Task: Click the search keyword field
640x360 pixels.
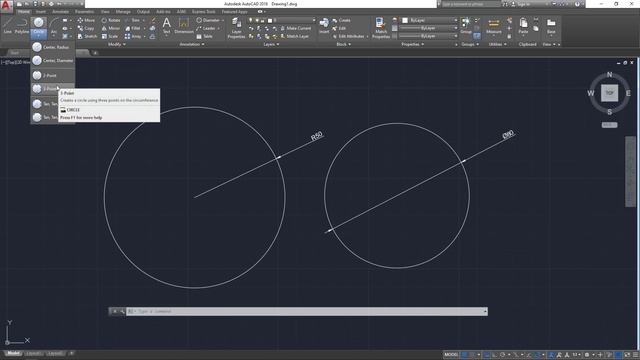Action: pos(470,4)
